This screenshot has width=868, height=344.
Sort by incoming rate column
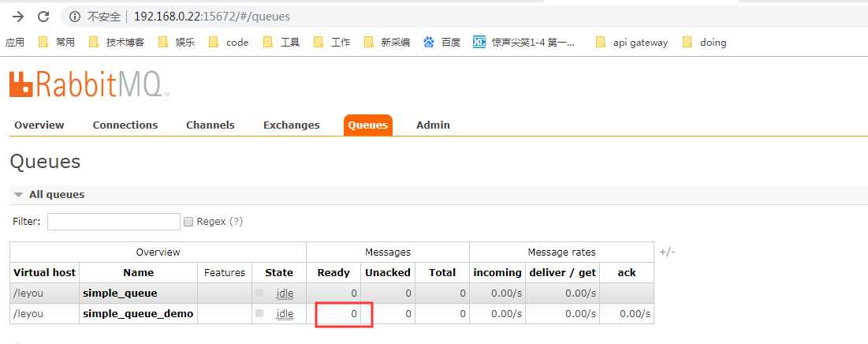point(497,272)
